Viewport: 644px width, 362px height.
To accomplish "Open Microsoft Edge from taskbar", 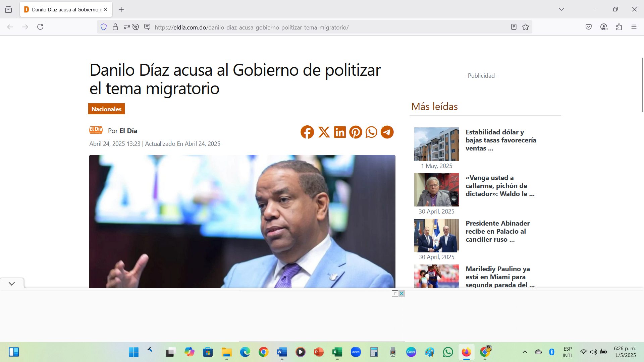I will pos(245,352).
